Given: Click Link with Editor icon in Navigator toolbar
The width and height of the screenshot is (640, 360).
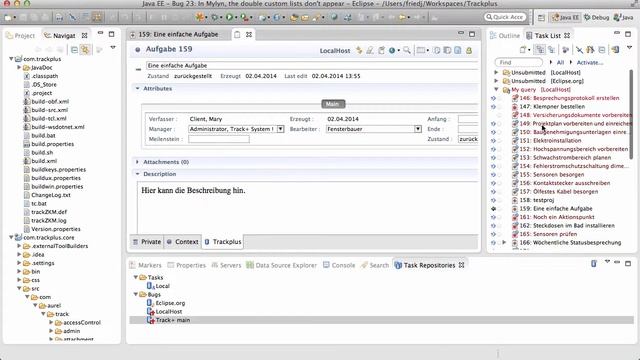Looking at the screenshot, I should 85,50.
